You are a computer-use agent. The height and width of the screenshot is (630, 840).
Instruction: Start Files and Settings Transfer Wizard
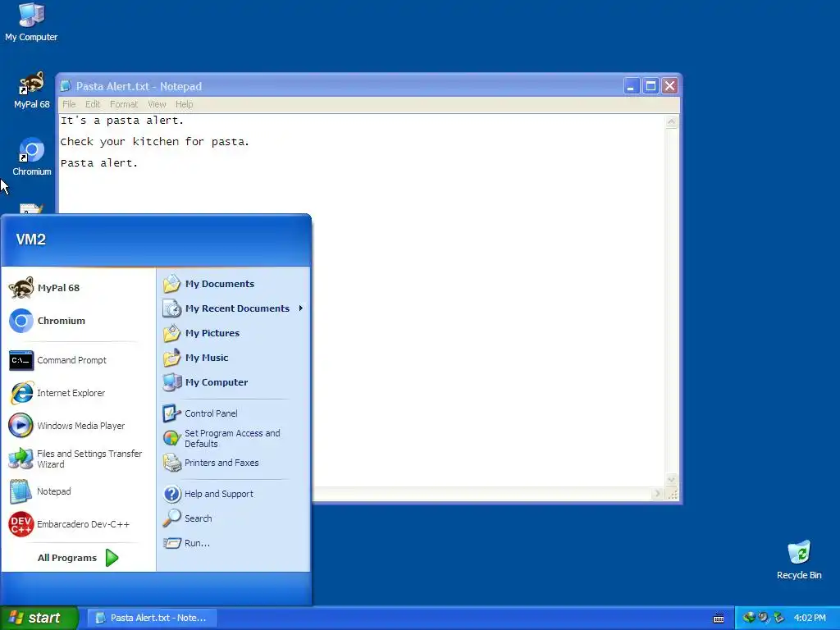coord(79,459)
